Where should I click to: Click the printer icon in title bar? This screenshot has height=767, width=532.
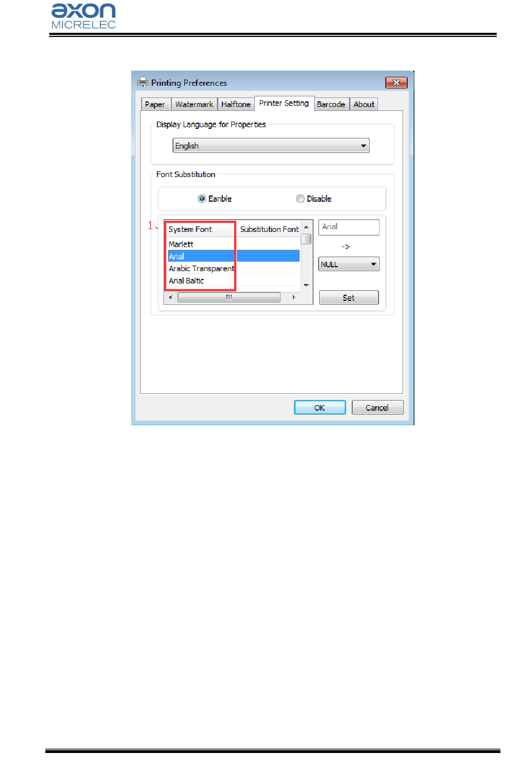(x=143, y=82)
